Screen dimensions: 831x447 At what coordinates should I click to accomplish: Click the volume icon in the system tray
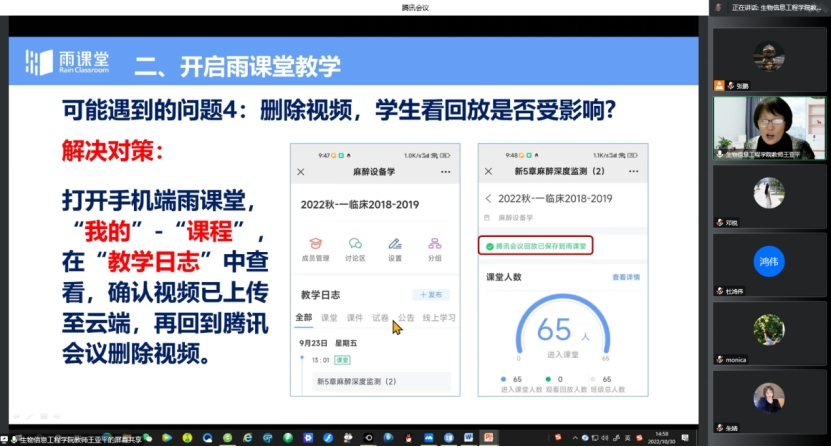pyautogui.click(x=605, y=438)
